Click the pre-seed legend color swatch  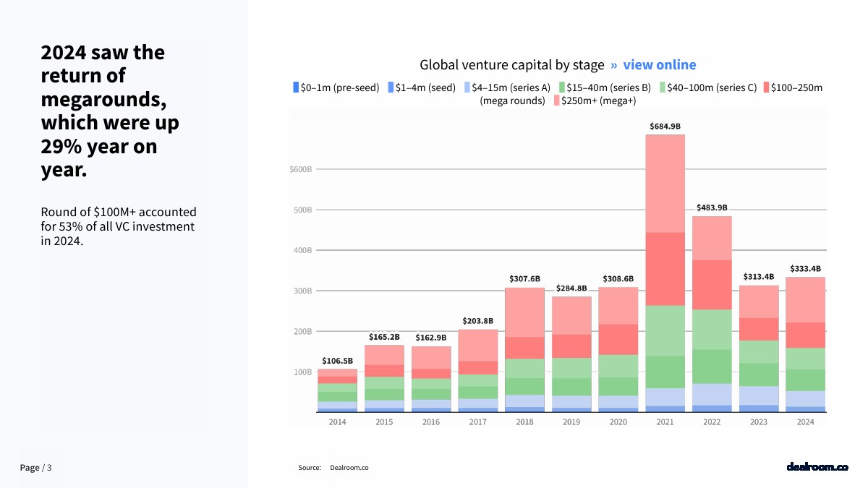tap(296, 87)
